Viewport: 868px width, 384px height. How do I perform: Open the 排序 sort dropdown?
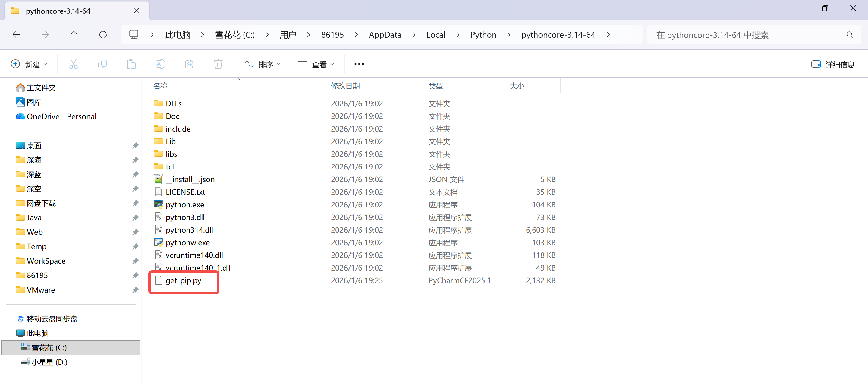262,64
